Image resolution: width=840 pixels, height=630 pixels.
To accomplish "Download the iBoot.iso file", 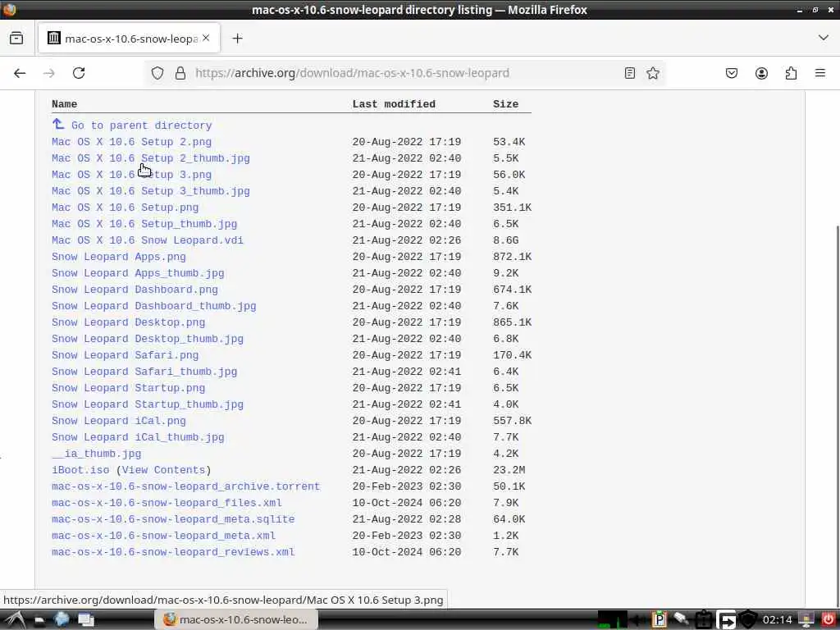I will click(x=80, y=470).
